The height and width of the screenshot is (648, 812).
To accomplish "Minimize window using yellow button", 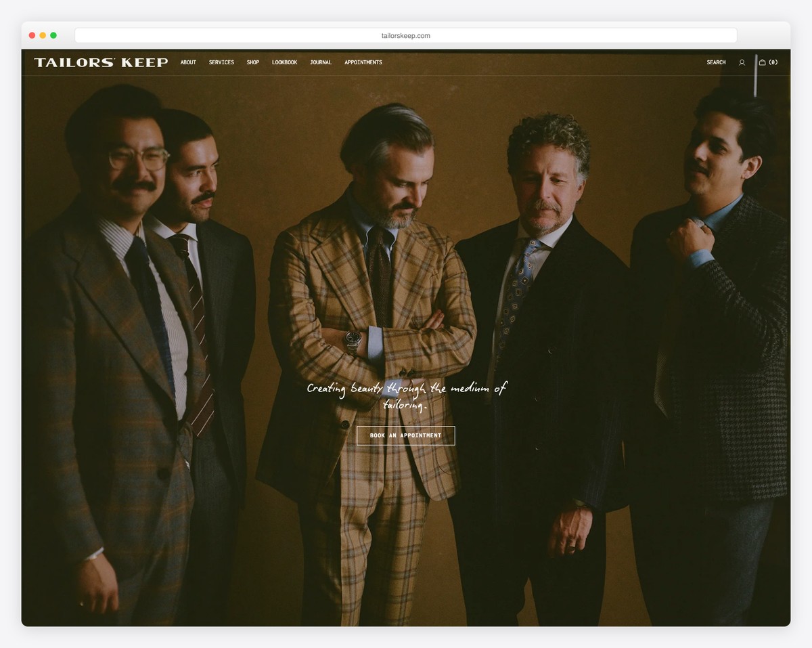I will (43, 35).
